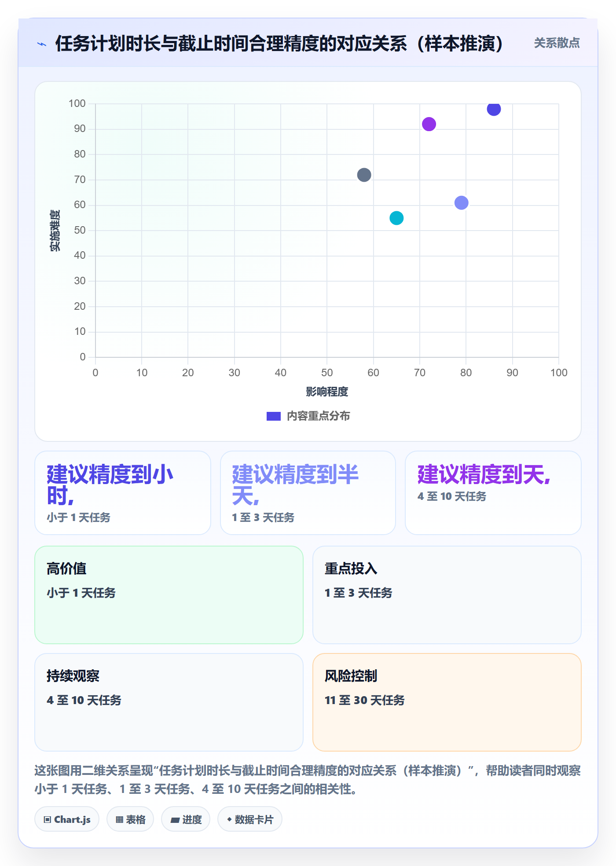This screenshot has height=866, width=616.
Task: Click the 内容重点分布 legend label
Action: tap(318, 416)
